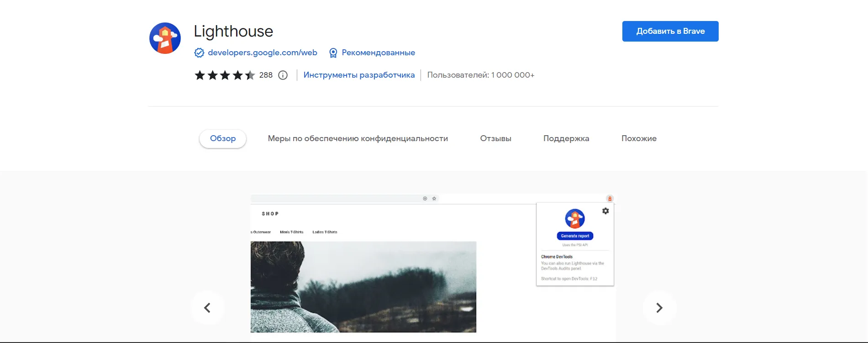Image resolution: width=868 pixels, height=343 pixels.
Task: Open the Рекомендованные link
Action: [x=379, y=53]
